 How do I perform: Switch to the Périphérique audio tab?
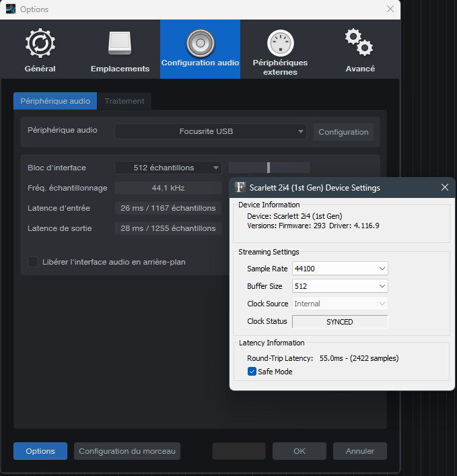coord(55,101)
